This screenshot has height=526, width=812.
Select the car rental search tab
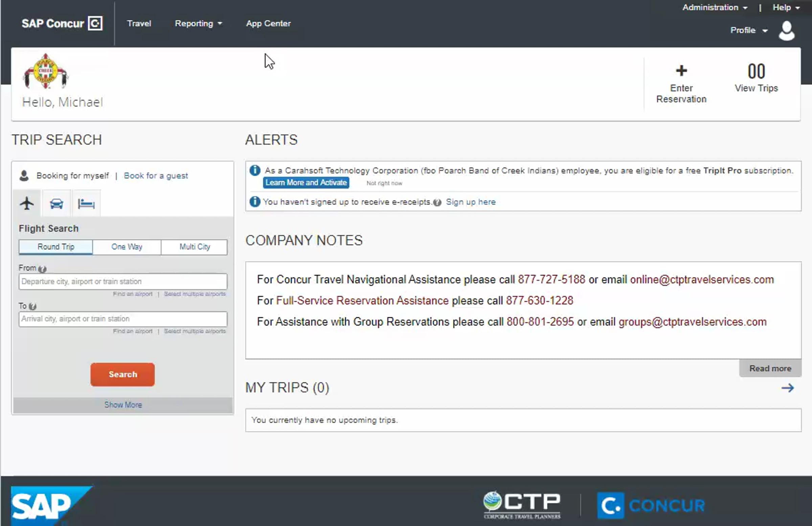[x=56, y=204]
